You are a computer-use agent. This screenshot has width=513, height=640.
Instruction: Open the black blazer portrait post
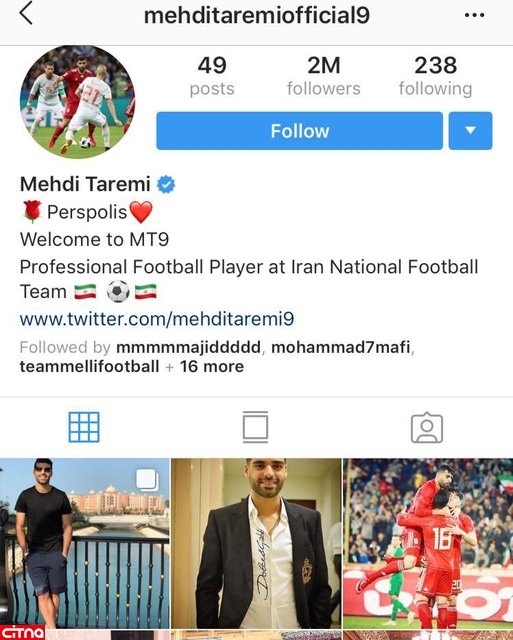tap(256, 543)
